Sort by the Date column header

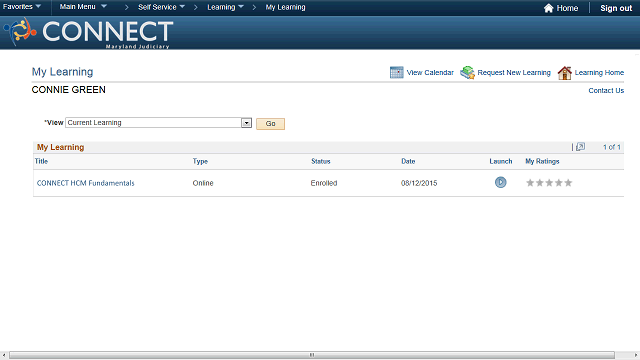coord(408,161)
